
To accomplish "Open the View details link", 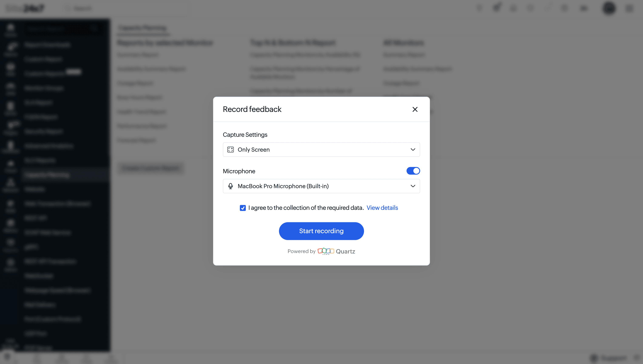I will pos(382,208).
